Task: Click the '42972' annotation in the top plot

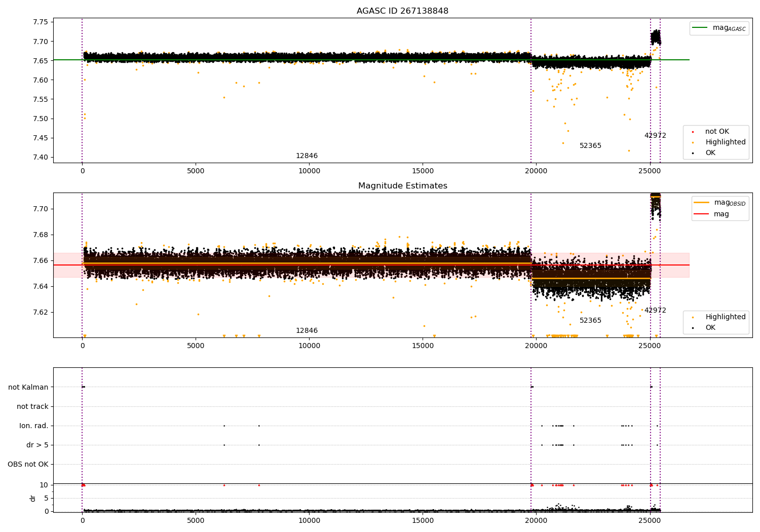Action: click(x=655, y=136)
